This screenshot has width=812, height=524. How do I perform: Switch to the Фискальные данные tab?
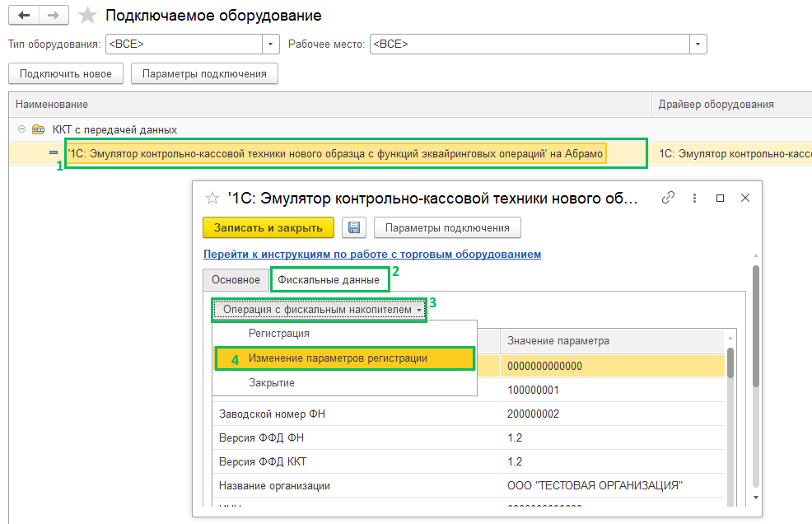[x=328, y=280]
